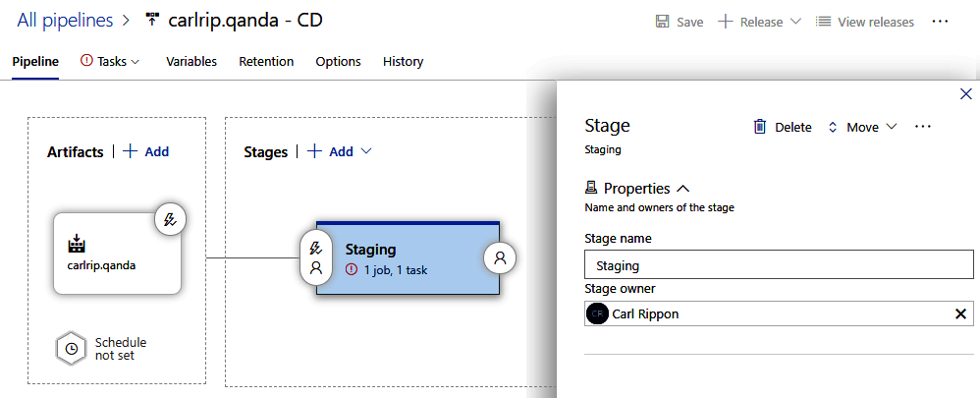Click into the Stage name text field
Screen dimensions: 980x398
778,265
